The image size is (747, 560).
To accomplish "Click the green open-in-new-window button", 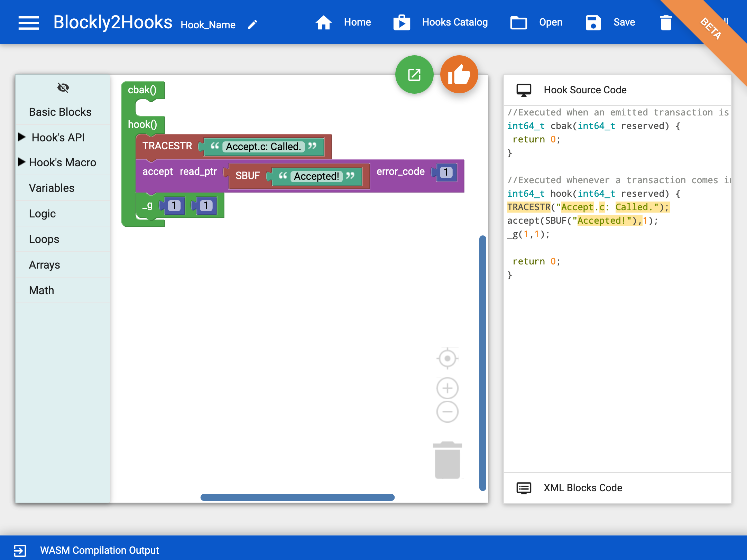I will pyautogui.click(x=414, y=75).
